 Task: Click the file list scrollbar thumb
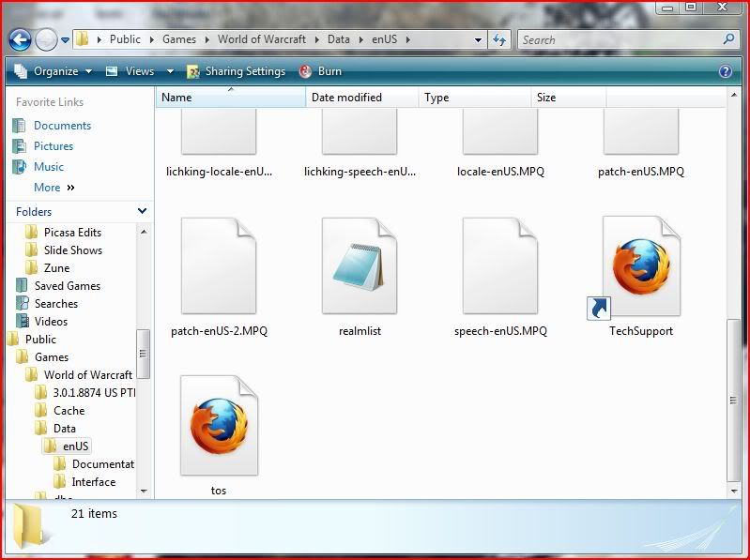[x=734, y=401]
